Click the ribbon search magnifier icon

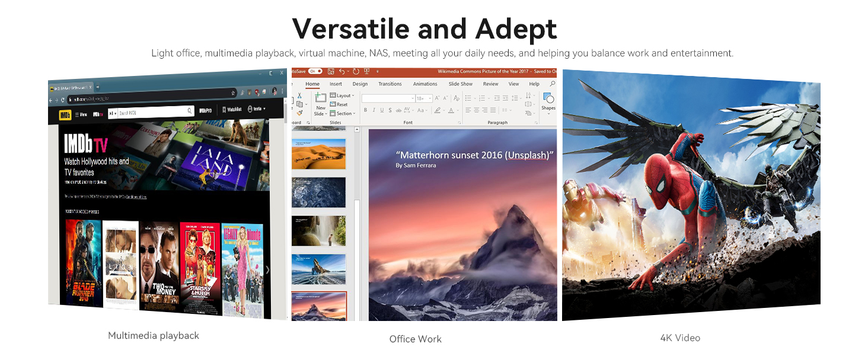tap(553, 84)
